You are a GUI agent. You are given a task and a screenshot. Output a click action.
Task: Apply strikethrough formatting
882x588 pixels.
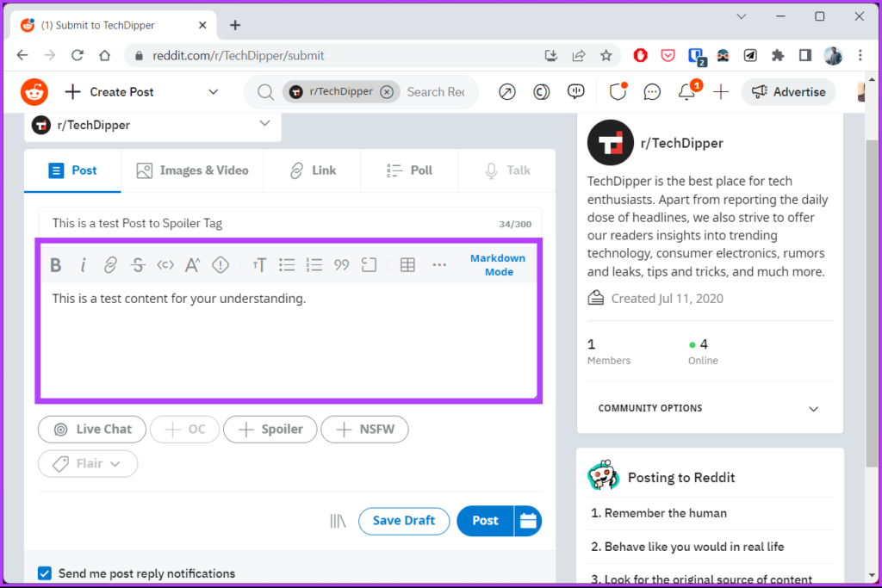[138, 265]
